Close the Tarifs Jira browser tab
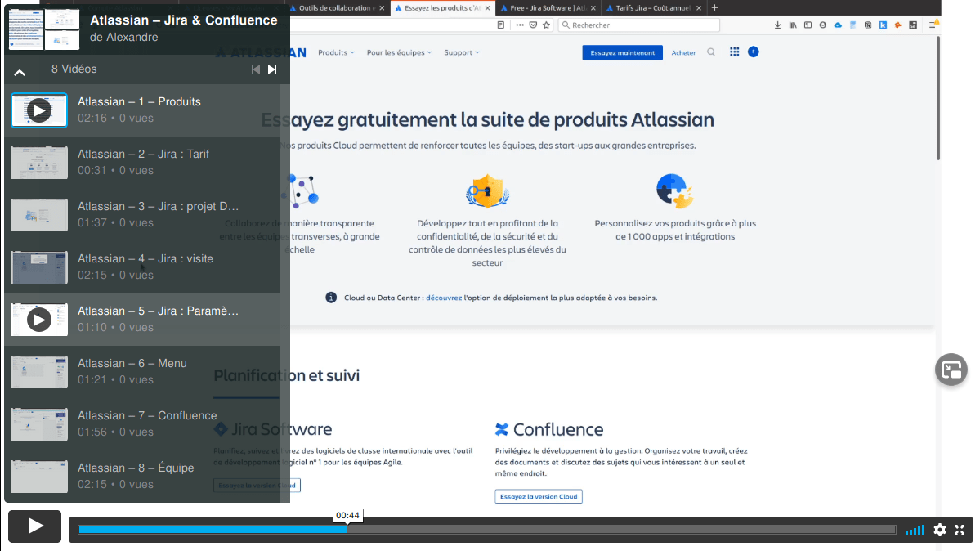 coord(699,8)
